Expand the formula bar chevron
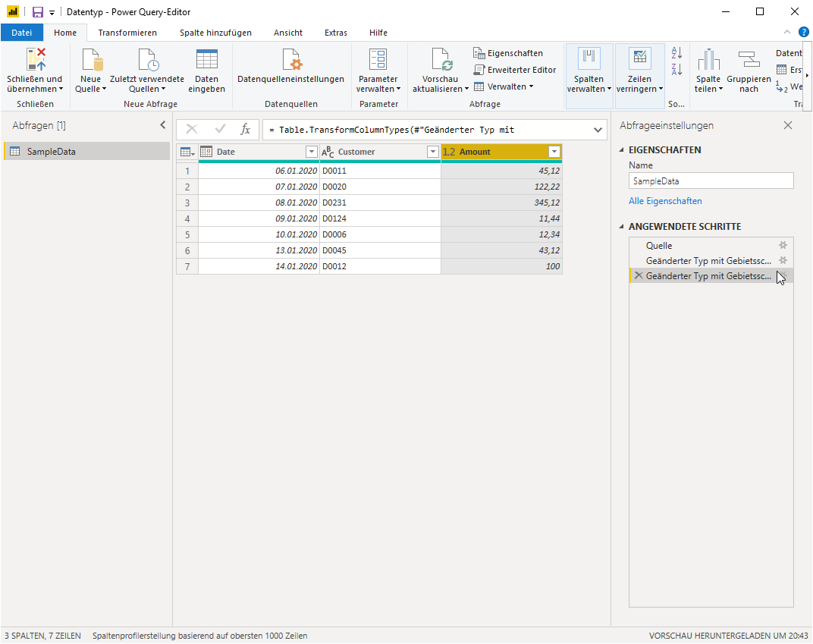This screenshot has width=813, height=644. pyautogui.click(x=598, y=130)
